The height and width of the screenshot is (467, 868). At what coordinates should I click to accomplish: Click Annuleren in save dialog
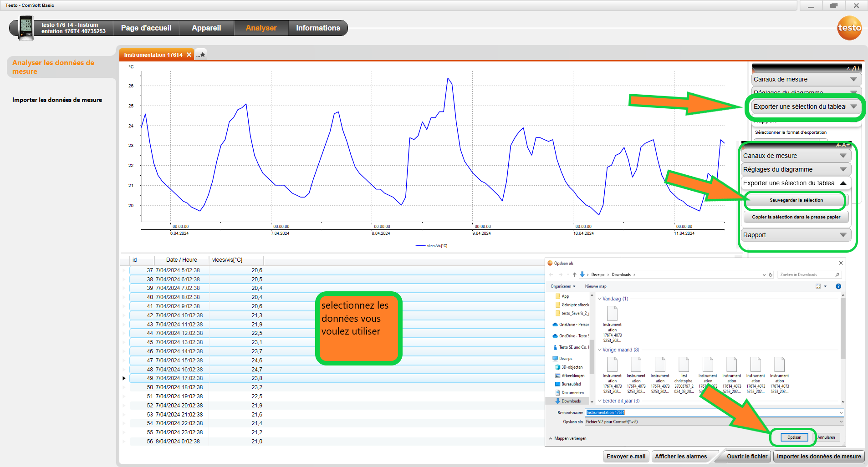[x=826, y=437]
